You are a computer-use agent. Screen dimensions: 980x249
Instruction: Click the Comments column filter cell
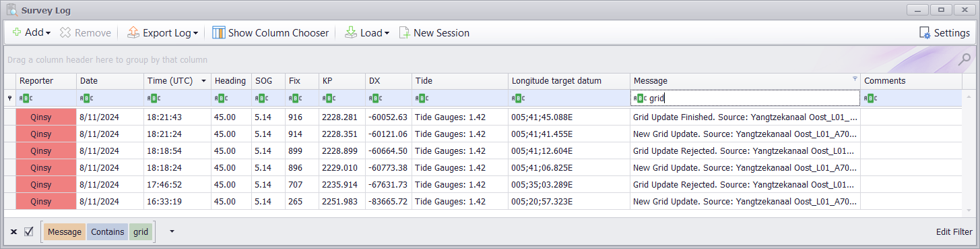[x=911, y=98]
